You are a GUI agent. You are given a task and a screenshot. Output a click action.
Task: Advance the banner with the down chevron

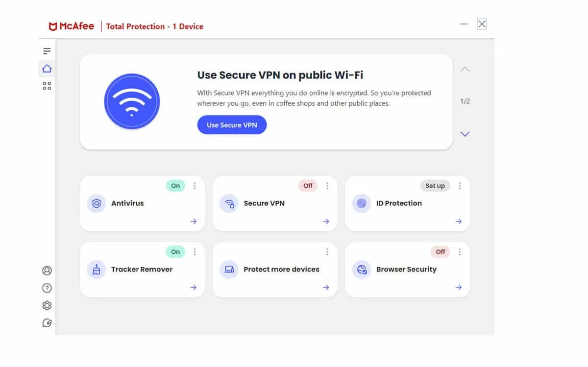(x=465, y=133)
